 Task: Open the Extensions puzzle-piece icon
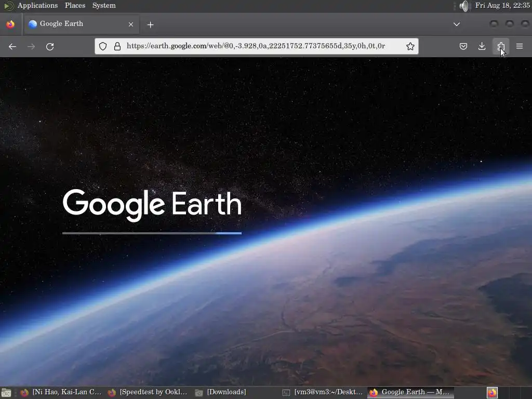click(501, 46)
